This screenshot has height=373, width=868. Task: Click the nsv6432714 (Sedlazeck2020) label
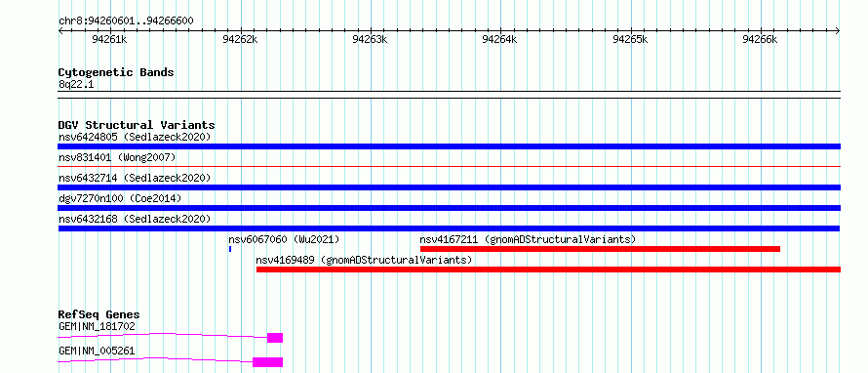click(x=135, y=178)
